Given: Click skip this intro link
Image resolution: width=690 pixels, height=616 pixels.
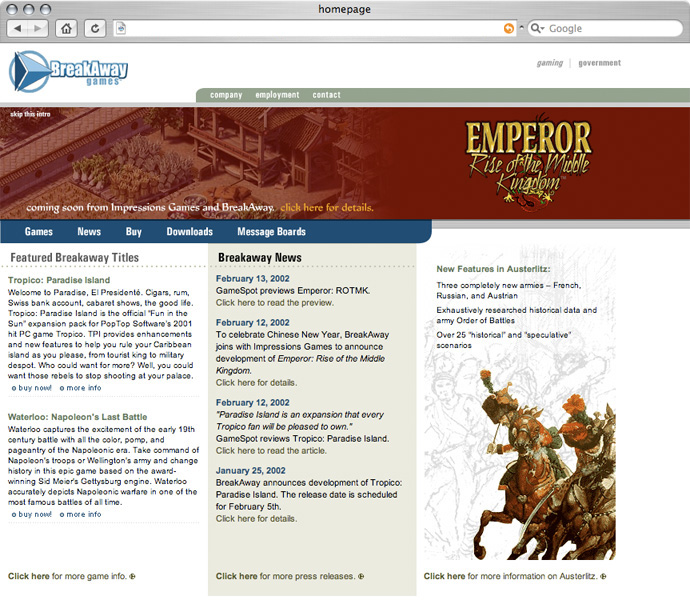Looking at the screenshot, I should coord(30,114).
